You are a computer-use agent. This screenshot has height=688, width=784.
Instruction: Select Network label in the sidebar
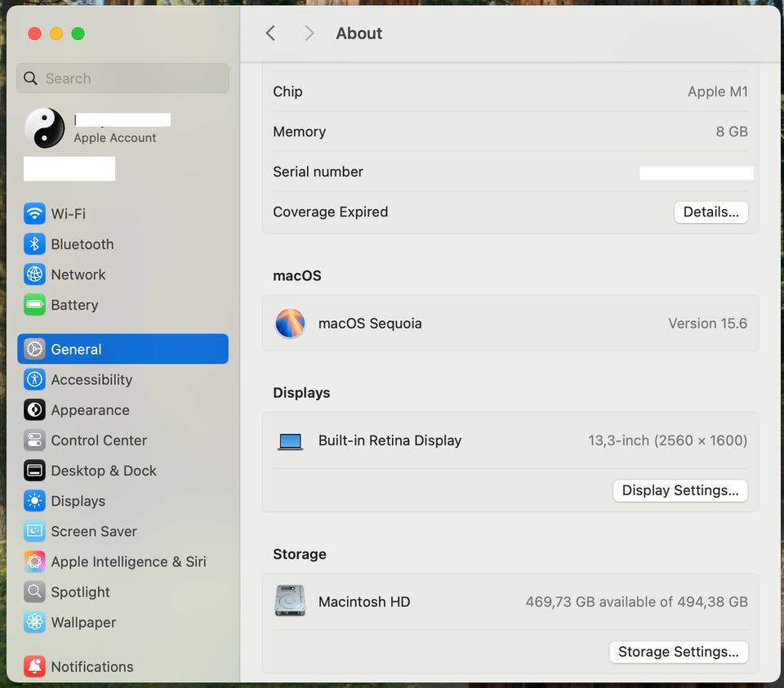[78, 275]
